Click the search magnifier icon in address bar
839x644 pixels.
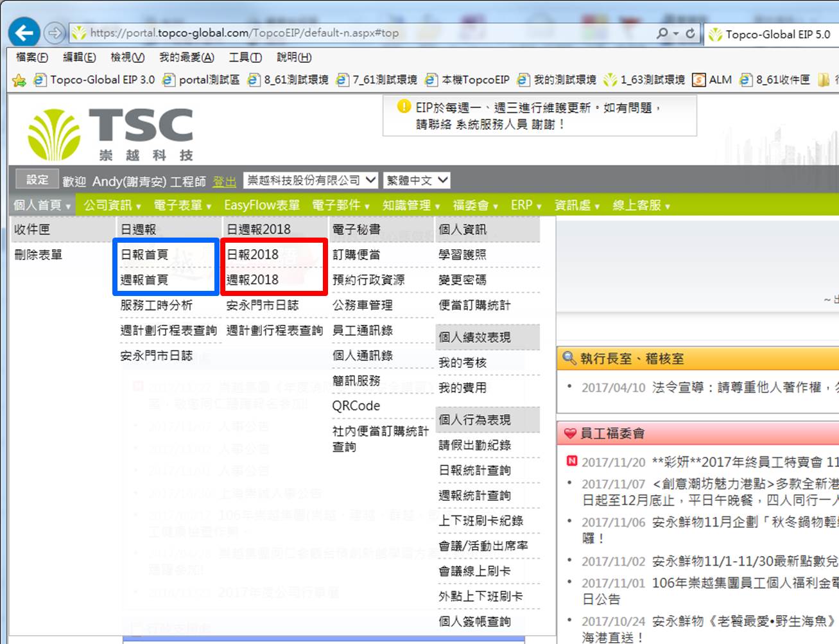coord(662,33)
